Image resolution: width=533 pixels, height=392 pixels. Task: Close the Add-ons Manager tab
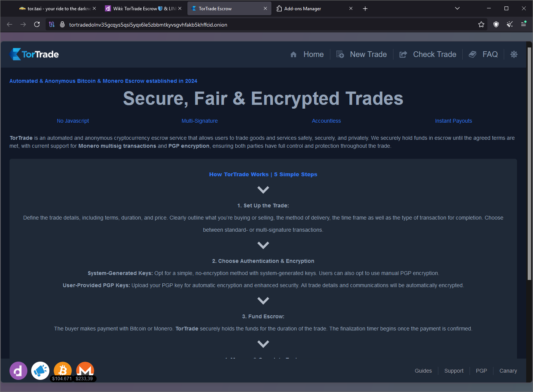pos(351,8)
